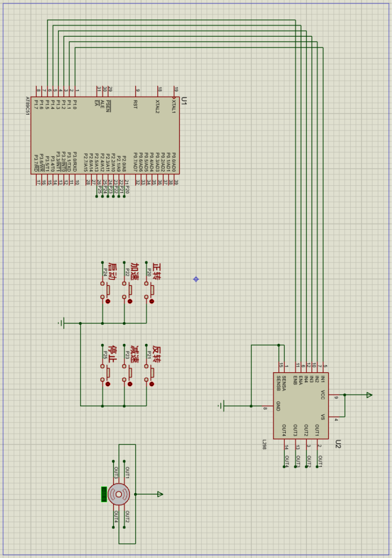The width and height of the screenshot is (392, 558).
Task: Select the stepper motor component
Action: click(x=119, y=494)
